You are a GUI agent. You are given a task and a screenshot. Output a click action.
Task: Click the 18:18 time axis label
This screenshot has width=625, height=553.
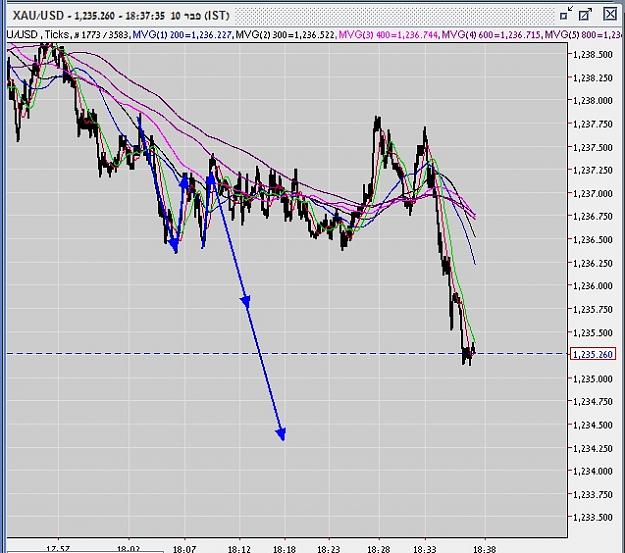pos(285,549)
